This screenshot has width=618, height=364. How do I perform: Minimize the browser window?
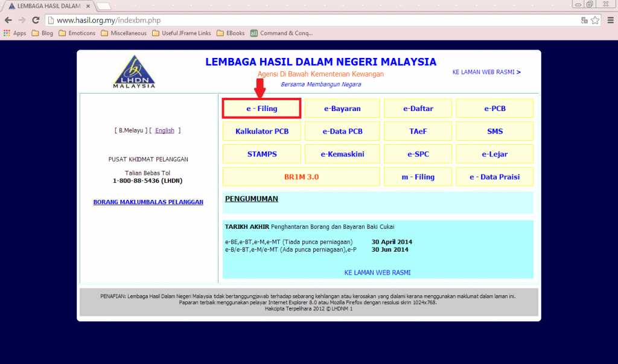(x=578, y=4)
